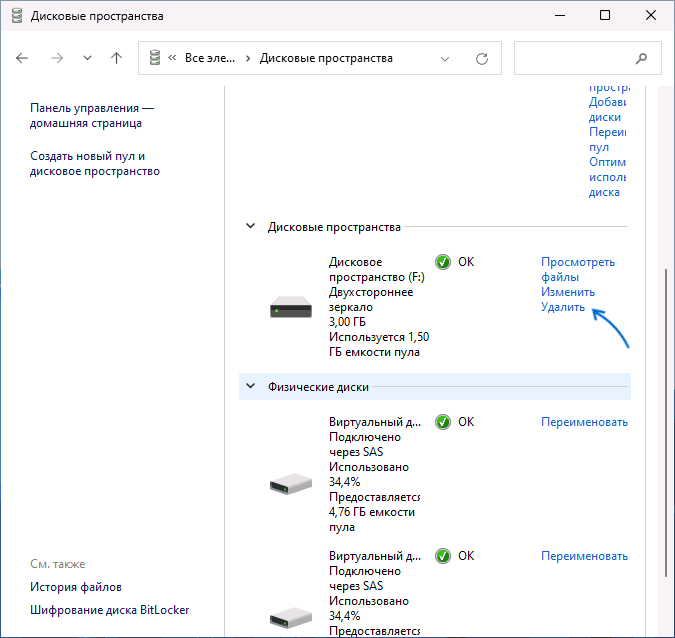Image resolution: width=675 pixels, height=638 pixels.
Task: Click the first virtual disk OK status icon
Action: click(x=443, y=422)
